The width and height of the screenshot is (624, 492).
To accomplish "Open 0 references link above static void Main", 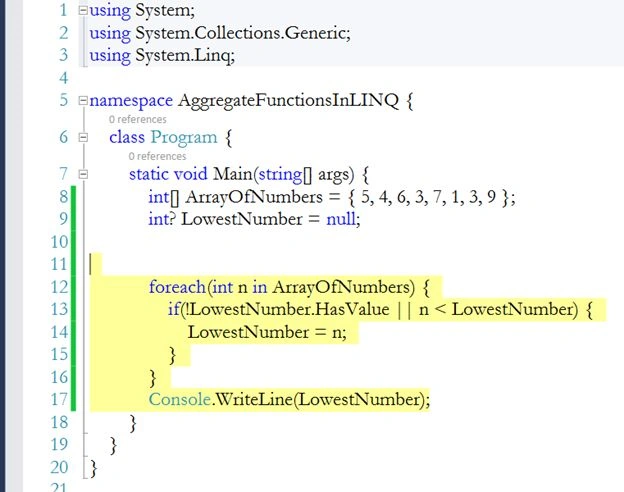I will (x=157, y=156).
